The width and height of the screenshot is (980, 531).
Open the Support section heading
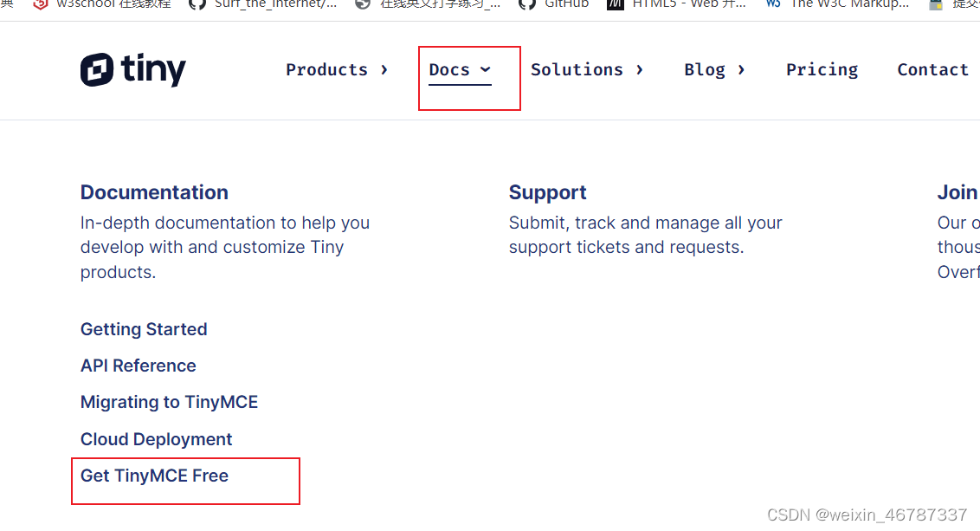click(x=547, y=192)
